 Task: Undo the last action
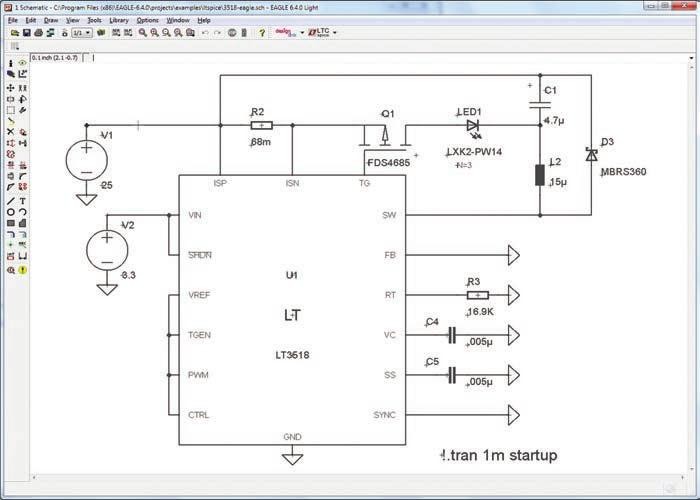click(x=205, y=33)
